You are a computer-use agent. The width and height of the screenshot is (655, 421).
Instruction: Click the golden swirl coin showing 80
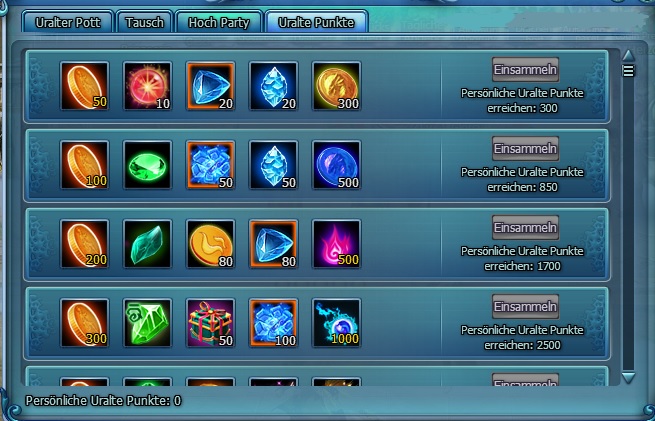[211, 244]
